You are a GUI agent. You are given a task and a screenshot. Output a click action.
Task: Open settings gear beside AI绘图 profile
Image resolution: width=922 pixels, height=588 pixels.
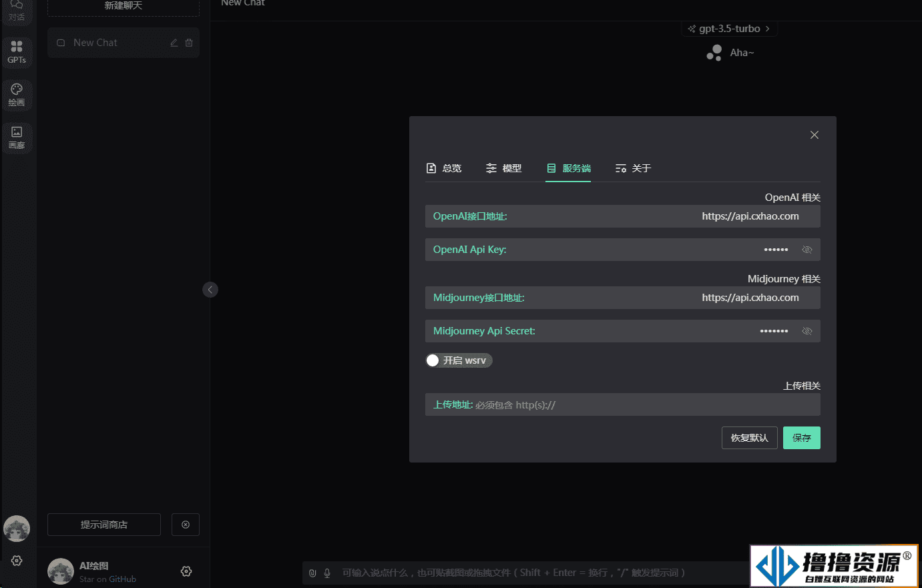point(186,571)
